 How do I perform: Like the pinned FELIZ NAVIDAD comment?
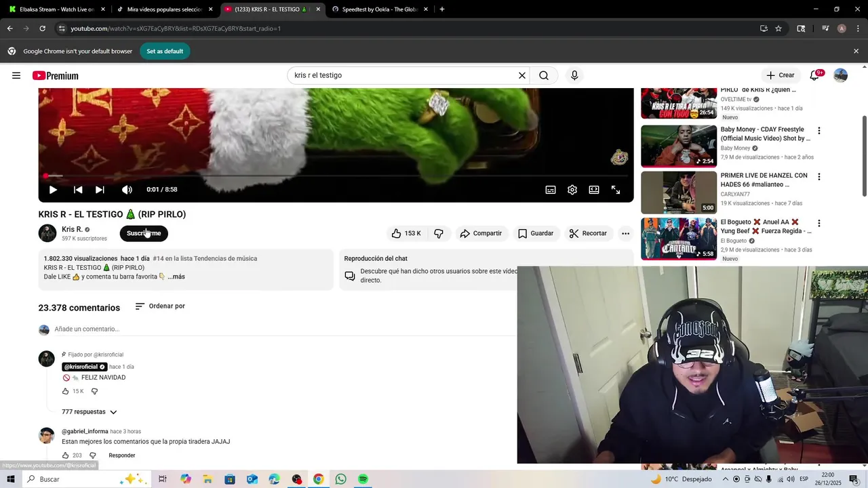click(66, 391)
